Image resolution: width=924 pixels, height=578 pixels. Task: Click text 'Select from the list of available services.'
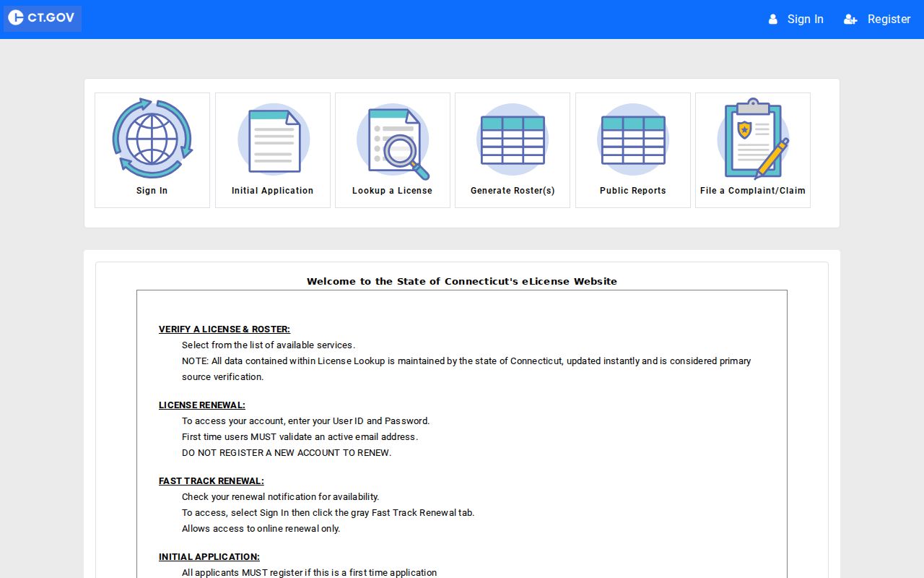point(269,345)
